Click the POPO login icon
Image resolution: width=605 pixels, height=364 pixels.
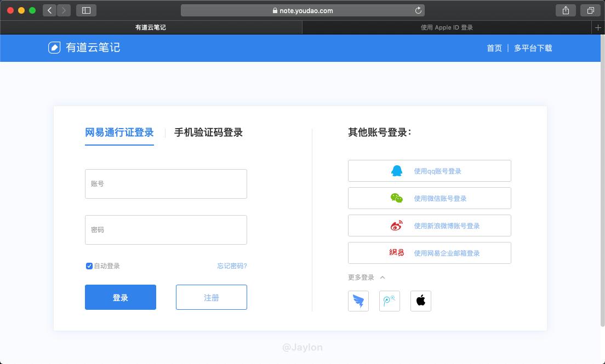pyautogui.click(x=389, y=301)
